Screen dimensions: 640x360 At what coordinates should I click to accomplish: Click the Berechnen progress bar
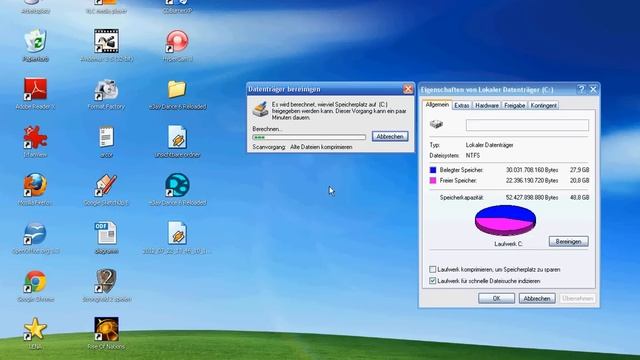pyautogui.click(x=309, y=138)
